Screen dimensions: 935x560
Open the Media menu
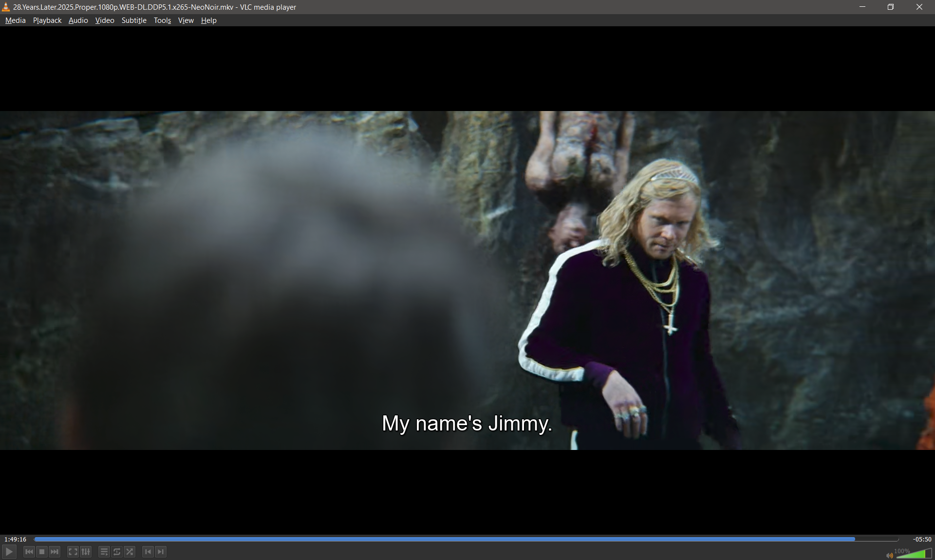(x=16, y=20)
